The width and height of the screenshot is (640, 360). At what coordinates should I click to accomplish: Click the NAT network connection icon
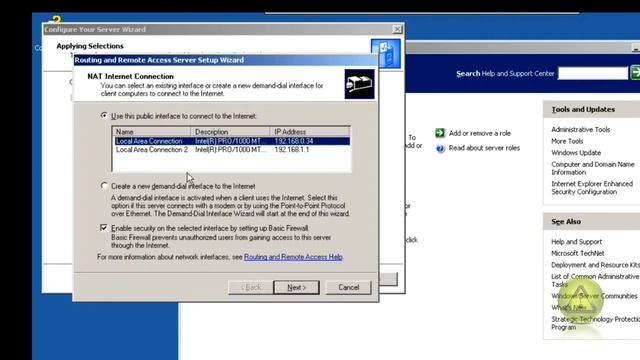coord(359,84)
